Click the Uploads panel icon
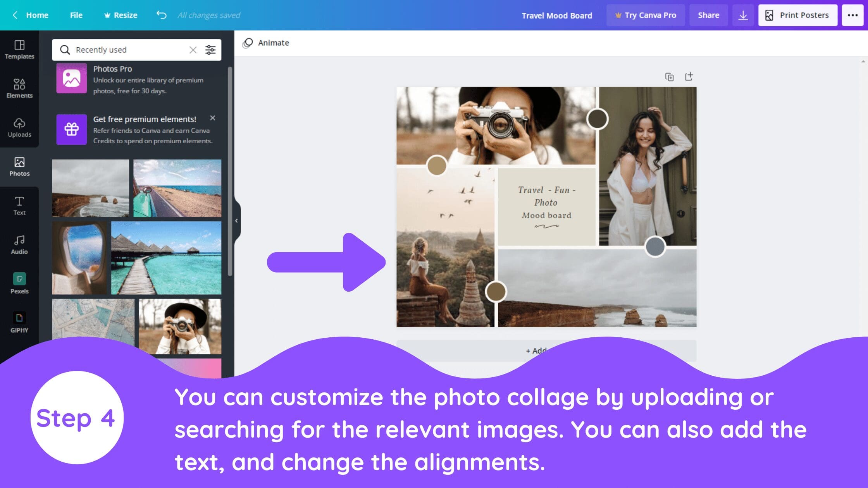 coord(19,127)
